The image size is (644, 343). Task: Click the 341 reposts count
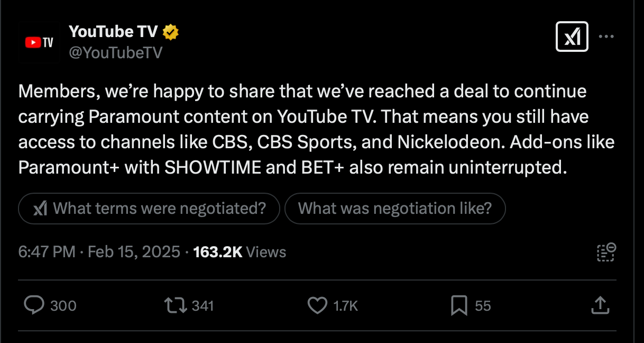(203, 306)
